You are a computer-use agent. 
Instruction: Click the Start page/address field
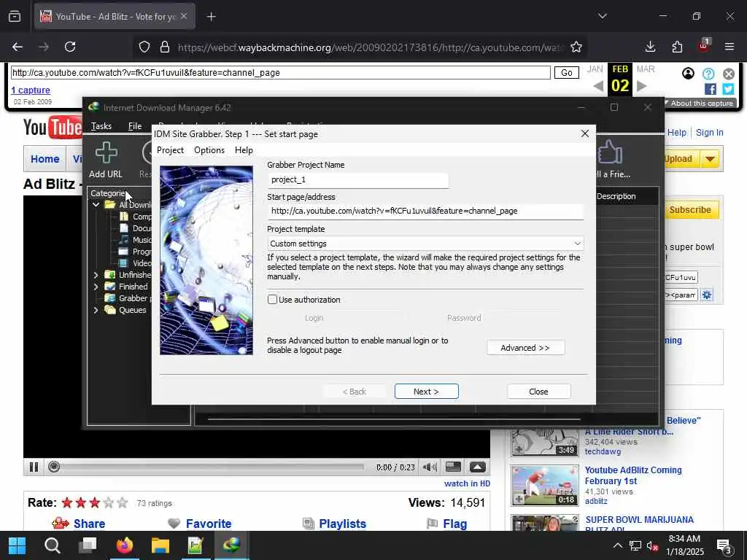(x=425, y=211)
